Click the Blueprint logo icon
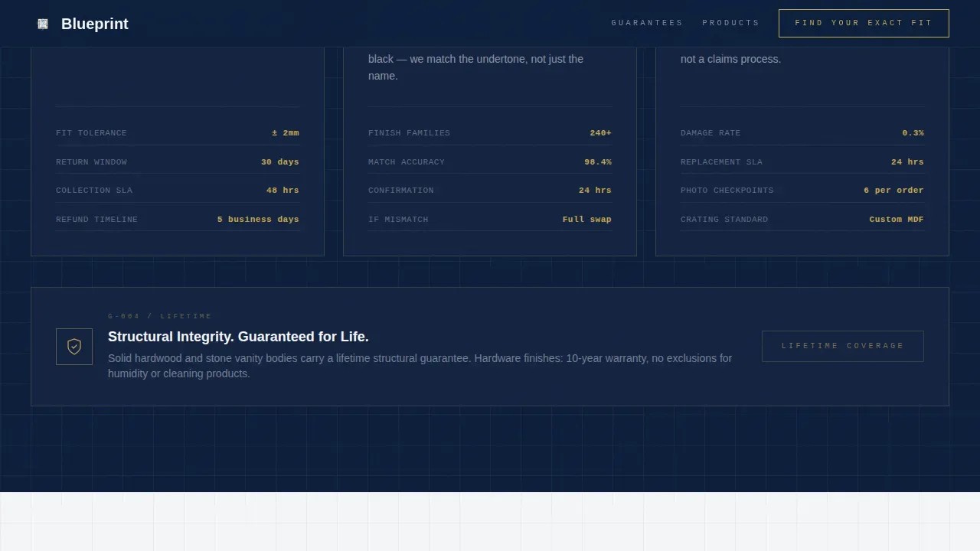Image resolution: width=980 pixels, height=551 pixels. 43,24
